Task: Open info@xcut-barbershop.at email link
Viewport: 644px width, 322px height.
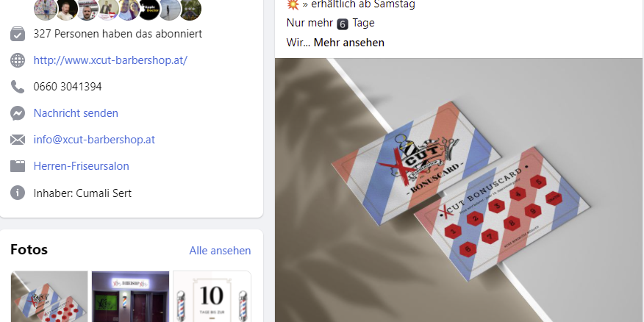Action: tap(94, 140)
